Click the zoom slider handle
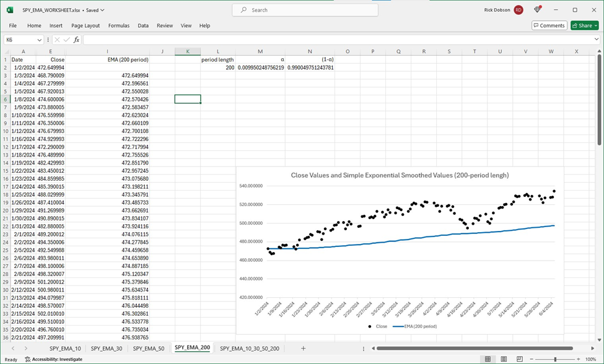Screen dimensions: 604x364 click(555, 359)
